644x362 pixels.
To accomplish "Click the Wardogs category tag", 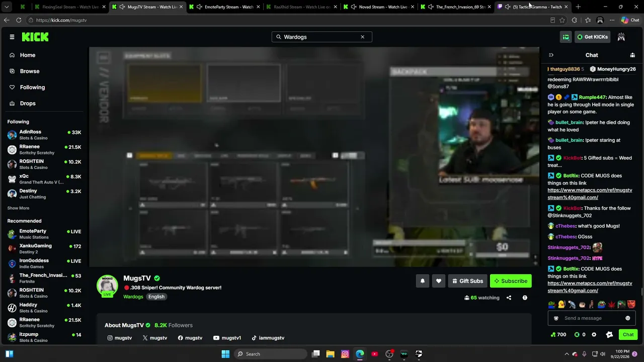I will 133,297.
